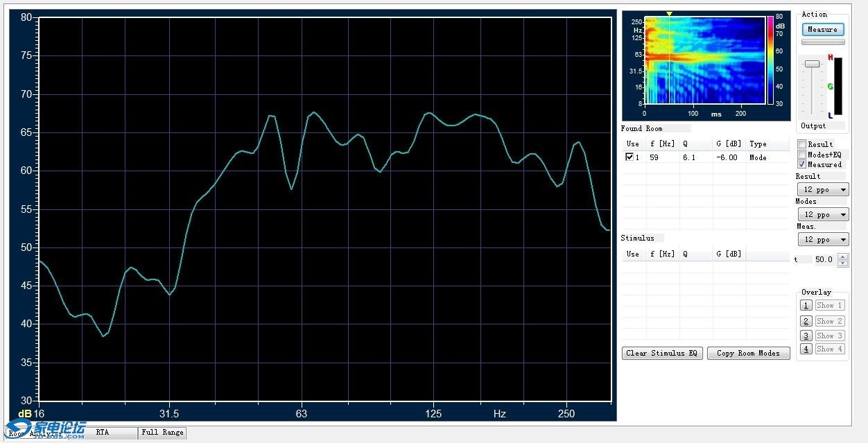Click overlay slot 2 button

806,322
